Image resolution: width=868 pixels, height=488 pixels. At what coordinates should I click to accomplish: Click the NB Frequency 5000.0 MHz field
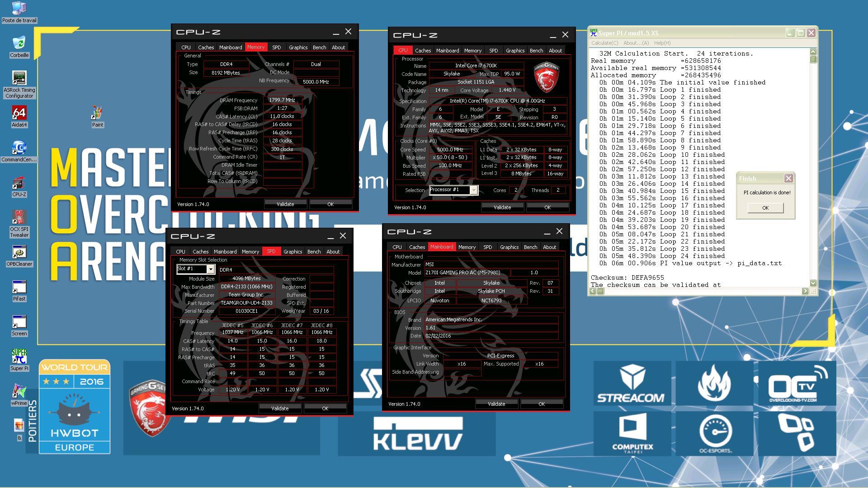pyautogui.click(x=316, y=82)
